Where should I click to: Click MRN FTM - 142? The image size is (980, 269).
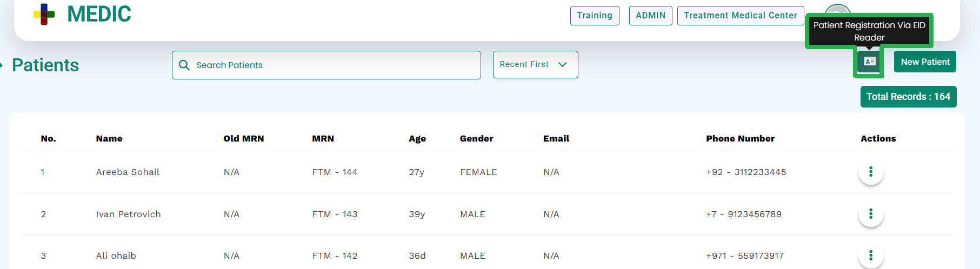335,255
